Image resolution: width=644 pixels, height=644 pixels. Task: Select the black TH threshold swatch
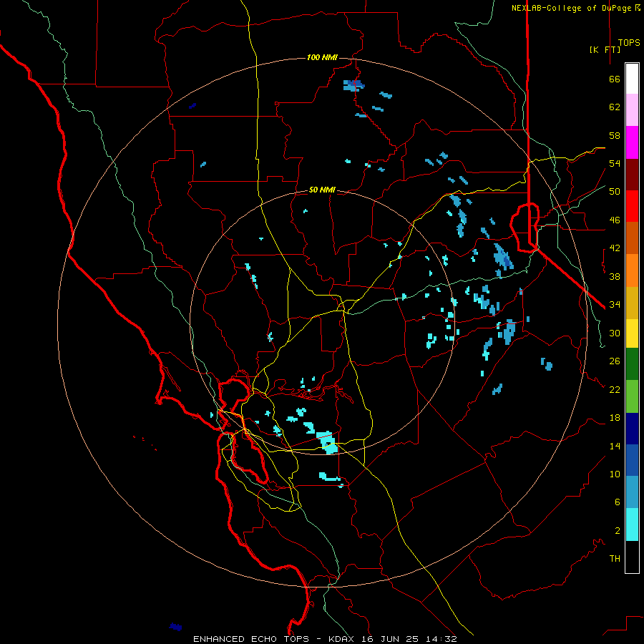point(632,557)
